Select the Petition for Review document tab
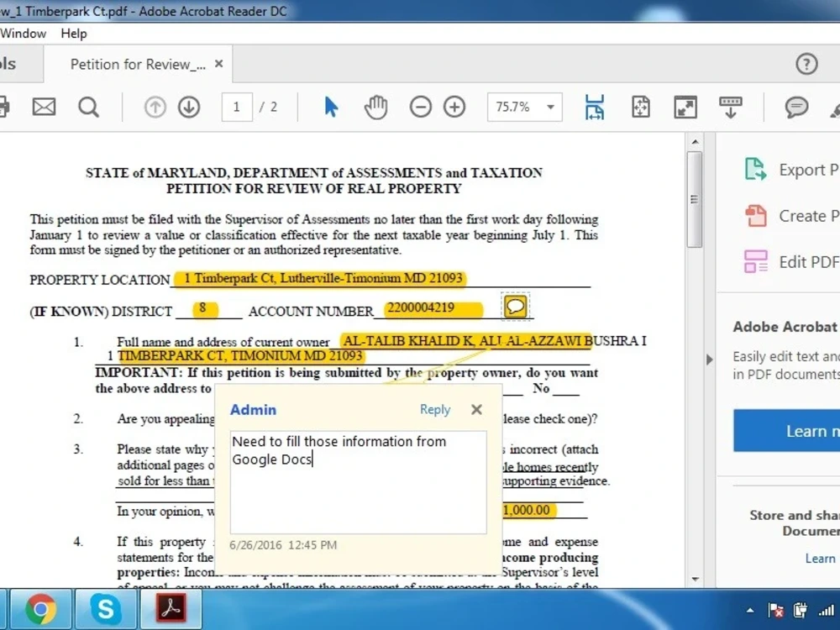The height and width of the screenshot is (630, 840). (x=139, y=65)
